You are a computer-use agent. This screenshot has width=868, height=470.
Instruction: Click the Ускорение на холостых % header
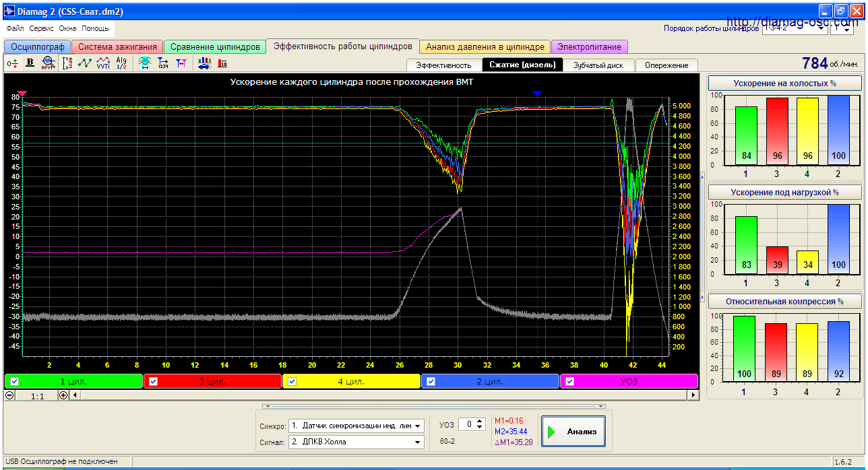point(784,83)
